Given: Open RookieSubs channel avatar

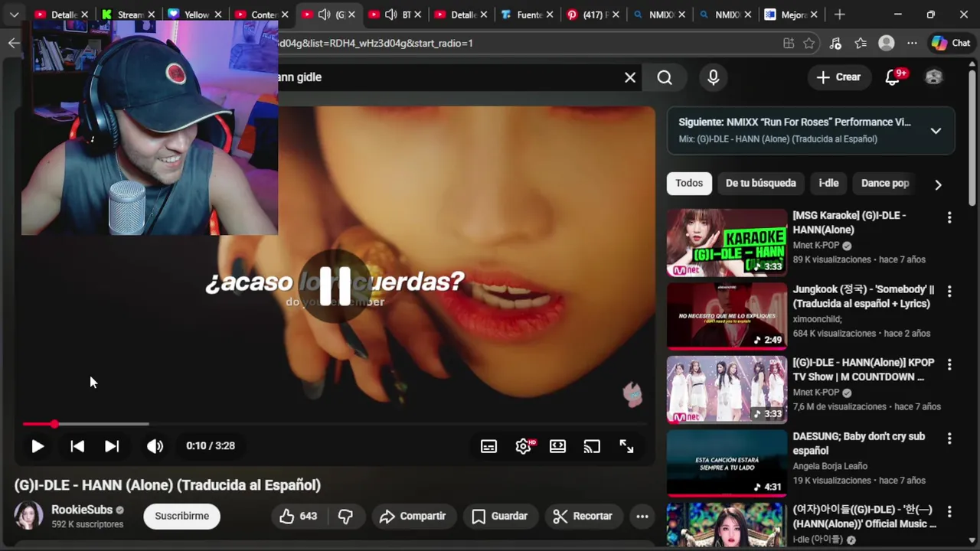Looking at the screenshot, I should (x=28, y=516).
